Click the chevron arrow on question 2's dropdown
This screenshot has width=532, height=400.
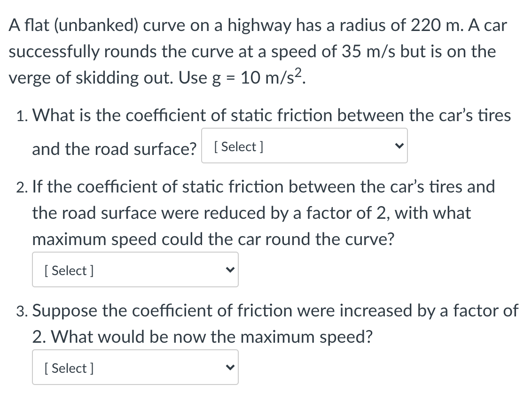tap(229, 269)
